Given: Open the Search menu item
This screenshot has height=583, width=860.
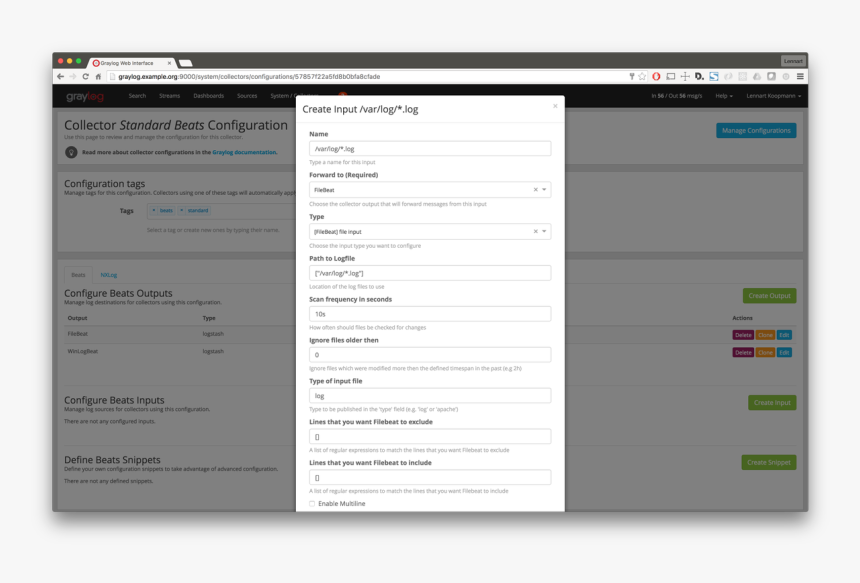Looking at the screenshot, I should [137, 96].
